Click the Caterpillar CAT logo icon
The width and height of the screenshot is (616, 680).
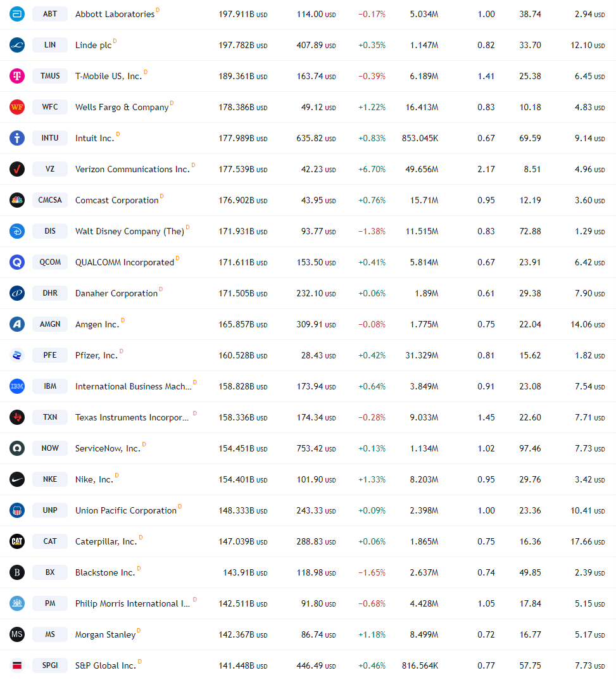point(17,541)
